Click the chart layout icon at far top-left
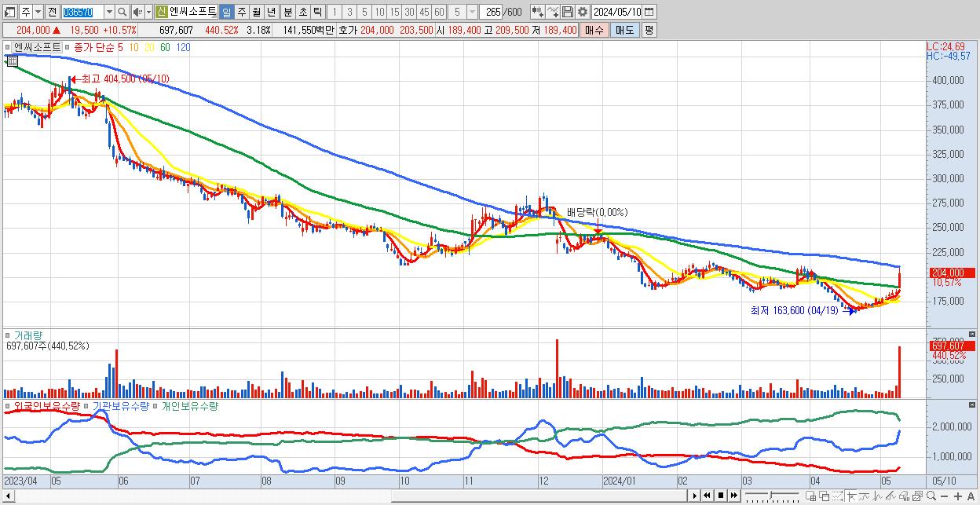 coord(9,12)
